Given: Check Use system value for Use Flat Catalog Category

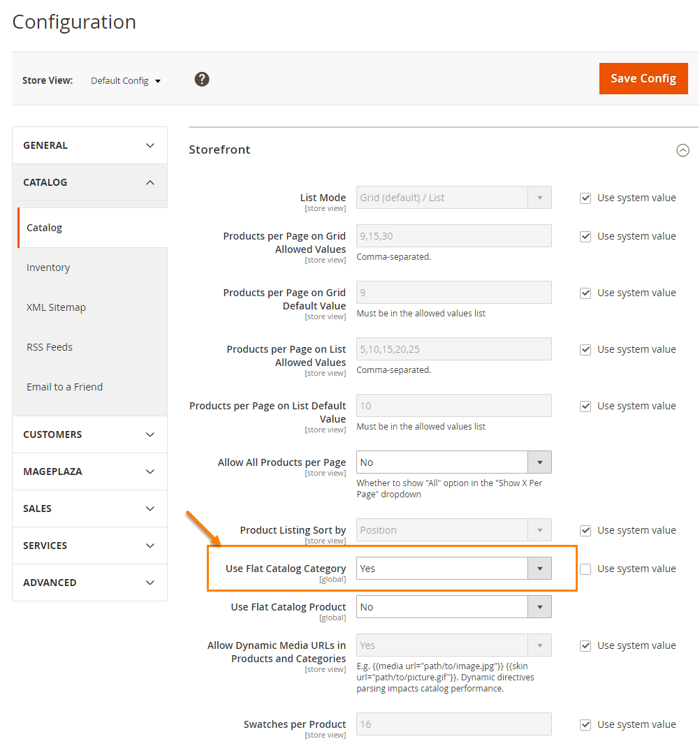Looking at the screenshot, I should pyautogui.click(x=585, y=569).
